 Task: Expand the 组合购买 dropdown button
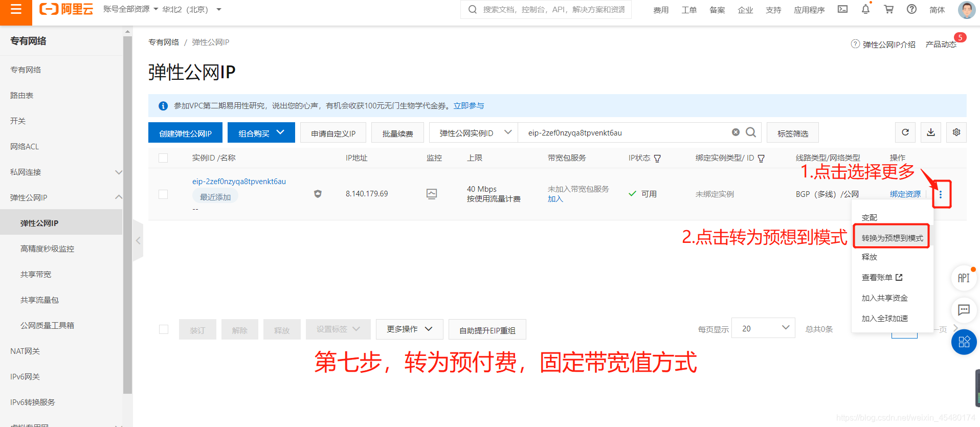tap(261, 132)
